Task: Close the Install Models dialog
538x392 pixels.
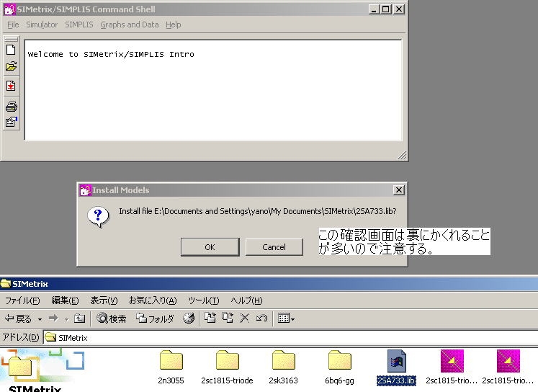Action: pos(399,190)
